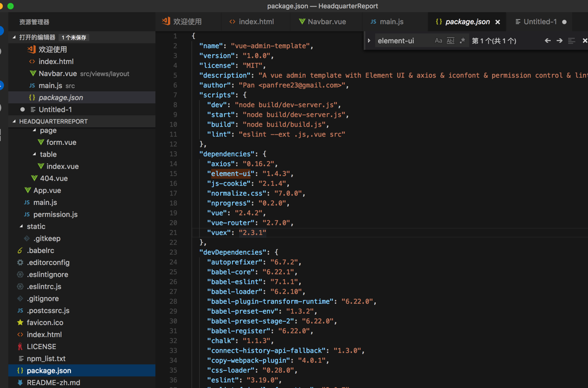The height and width of the screenshot is (388, 588).
Task: Open 404.vue from the file tree
Action: [54, 178]
